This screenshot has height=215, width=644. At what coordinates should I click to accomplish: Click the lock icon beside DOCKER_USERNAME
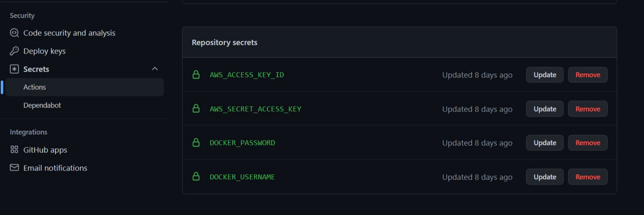coord(196,176)
